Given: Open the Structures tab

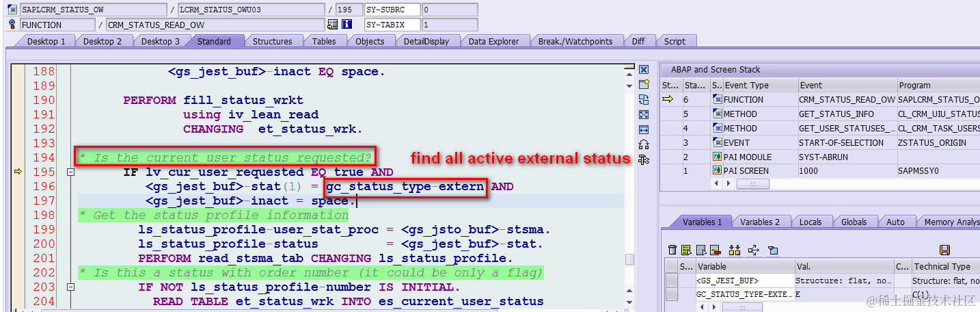Looking at the screenshot, I should pos(272,42).
